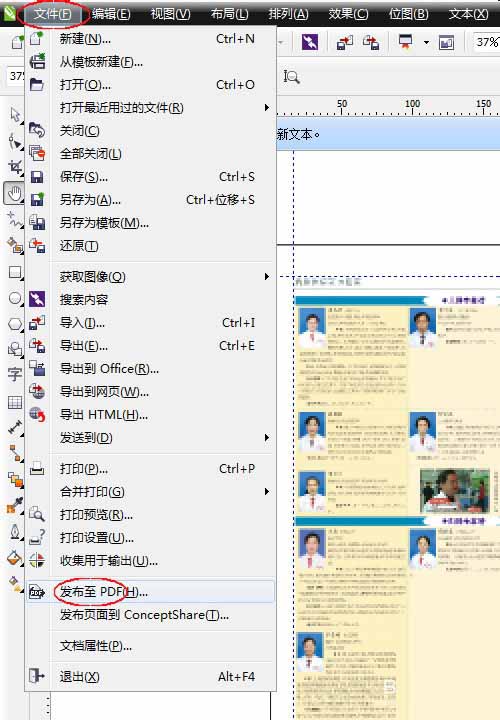
Task: Open the 文本(X) menu
Action: pos(468,14)
